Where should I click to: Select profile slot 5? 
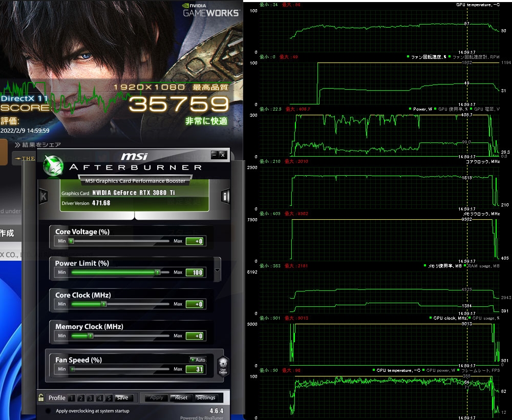tap(110, 398)
